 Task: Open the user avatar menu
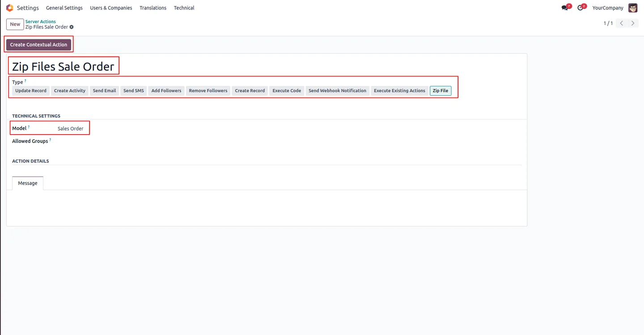point(633,8)
